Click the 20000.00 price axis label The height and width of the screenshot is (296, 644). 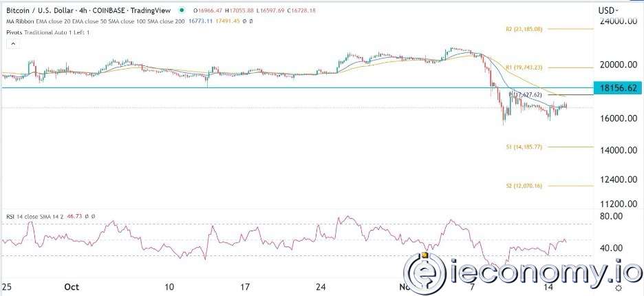tap(618, 65)
